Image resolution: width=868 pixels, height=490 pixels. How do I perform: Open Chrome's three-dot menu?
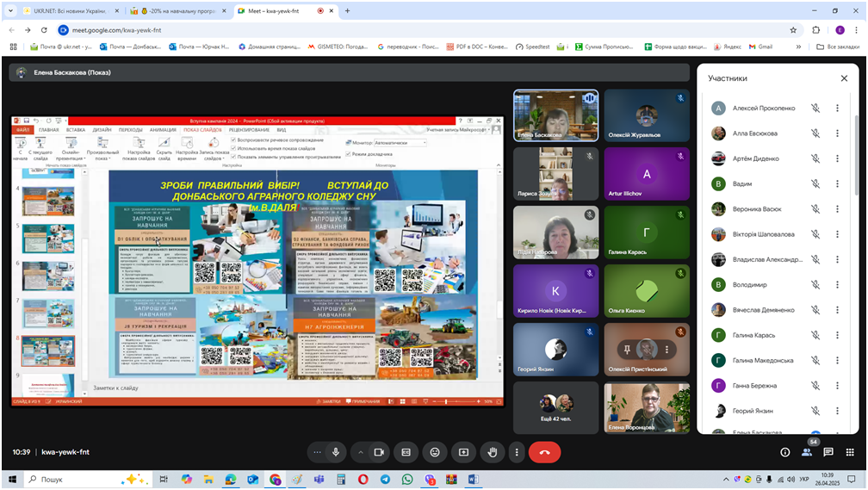click(856, 30)
